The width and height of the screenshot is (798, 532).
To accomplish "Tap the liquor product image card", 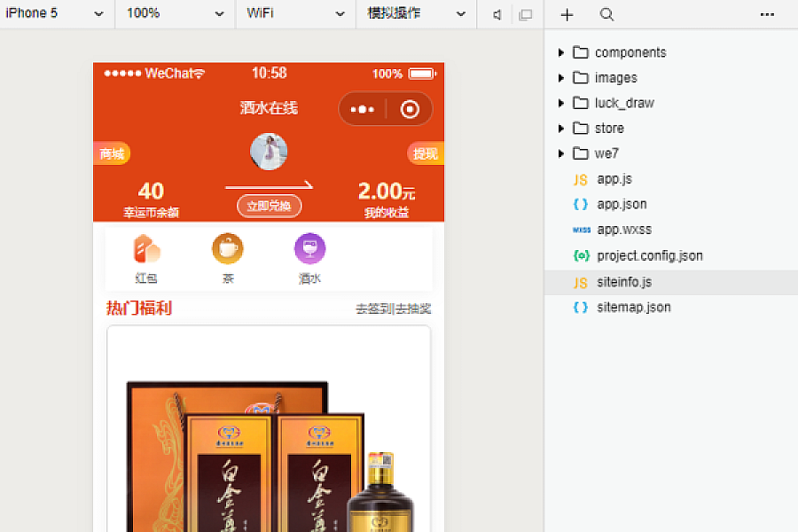I will 269,428.
